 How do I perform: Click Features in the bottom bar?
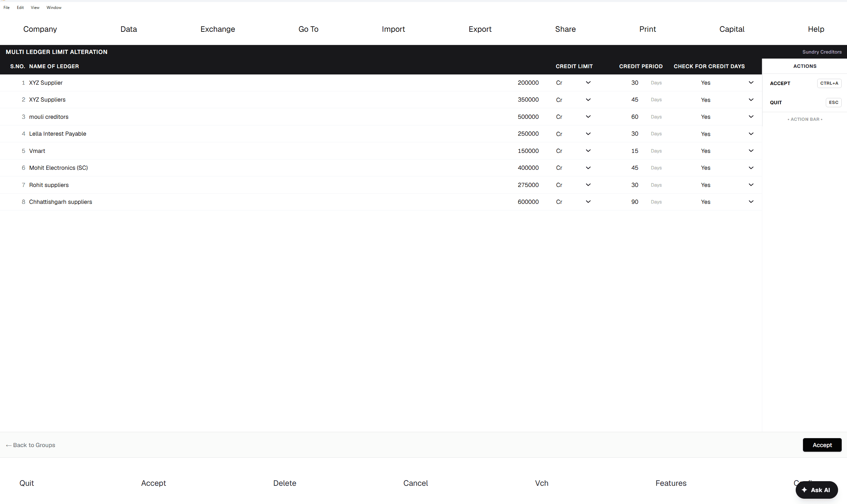[671, 483]
